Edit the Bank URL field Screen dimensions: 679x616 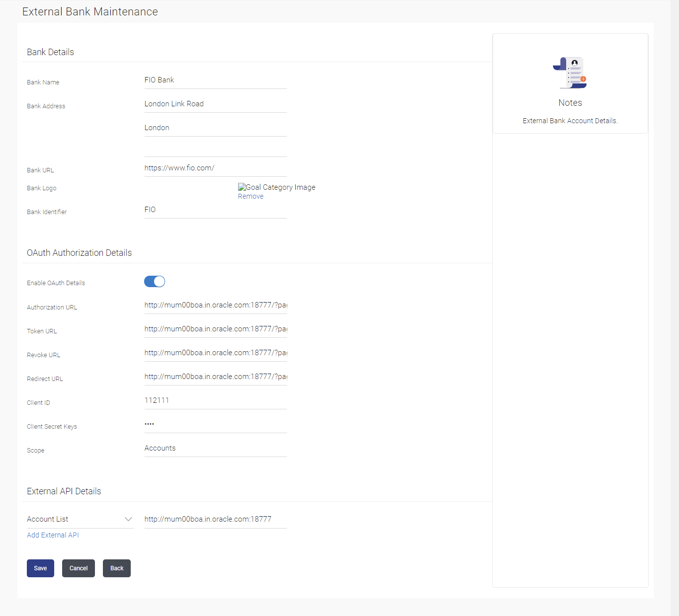[216, 168]
